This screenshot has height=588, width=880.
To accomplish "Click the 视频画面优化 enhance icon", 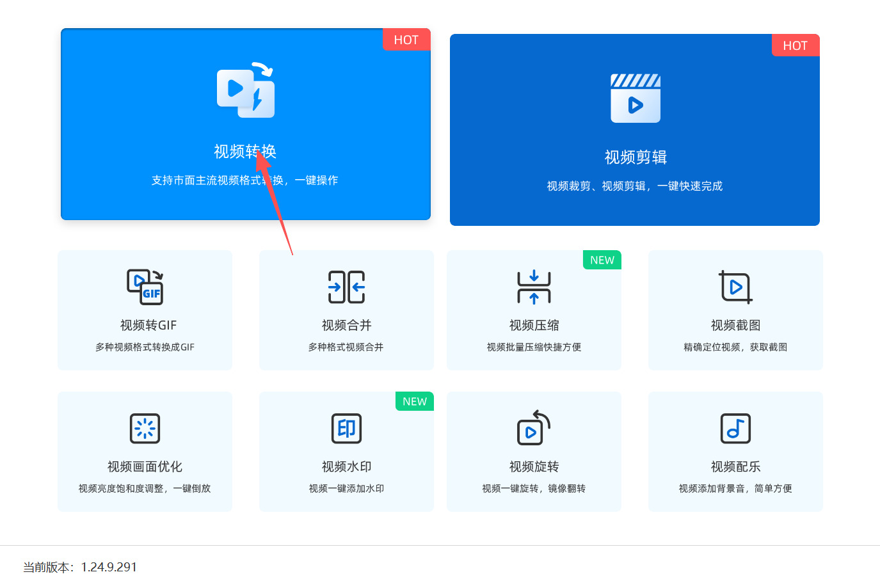I will (x=145, y=428).
